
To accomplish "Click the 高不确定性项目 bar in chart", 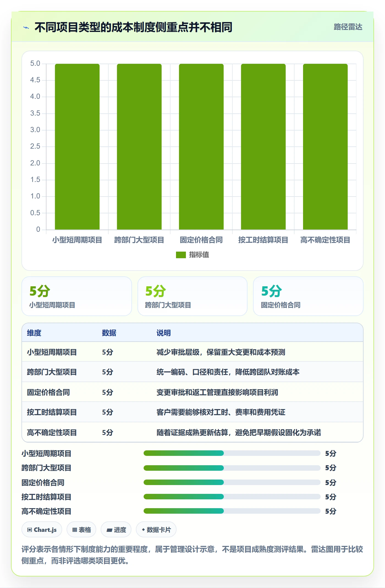I will [x=325, y=146].
